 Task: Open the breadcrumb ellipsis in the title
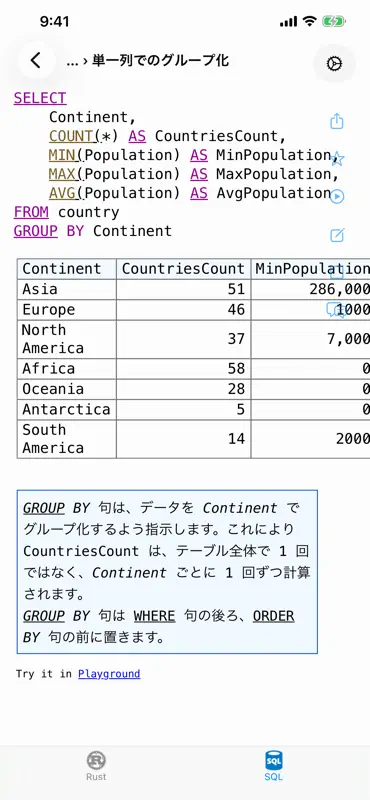pos(71,62)
